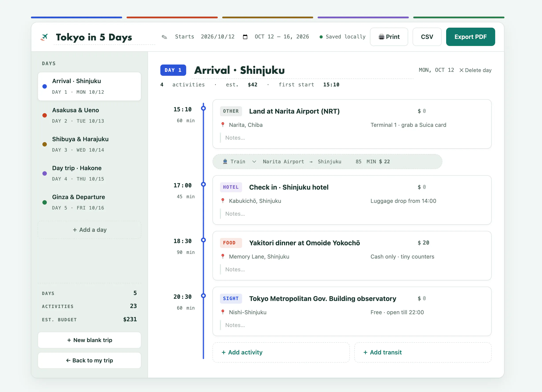Click the Add transit button

pyautogui.click(x=423, y=352)
